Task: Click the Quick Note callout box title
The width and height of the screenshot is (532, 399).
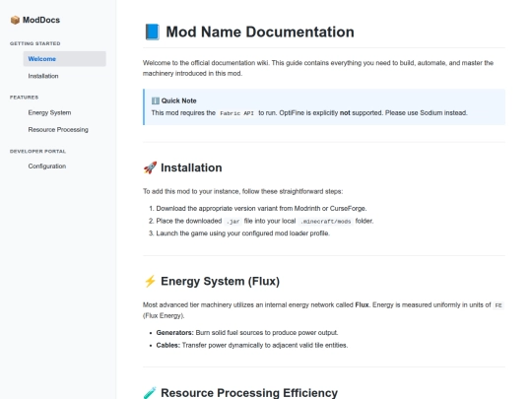Action: (x=178, y=100)
